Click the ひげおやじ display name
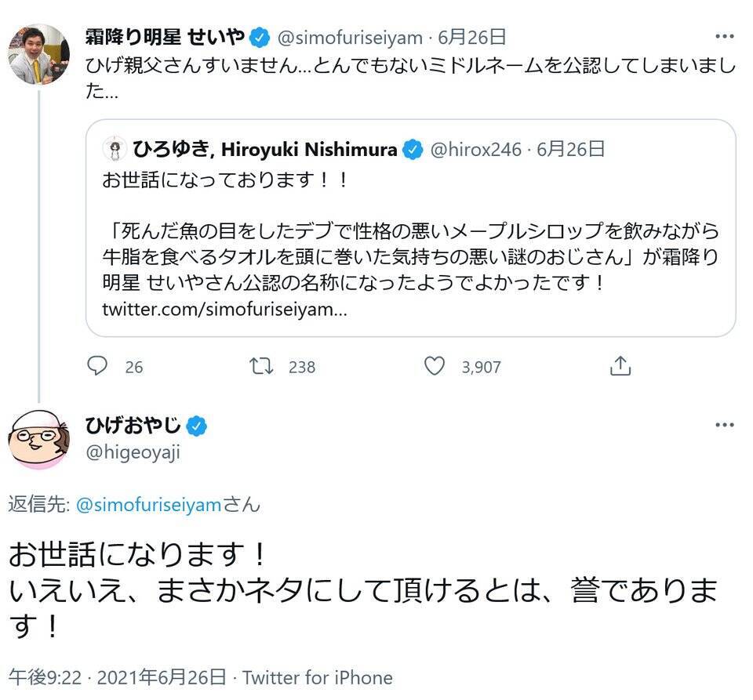 click(x=133, y=426)
